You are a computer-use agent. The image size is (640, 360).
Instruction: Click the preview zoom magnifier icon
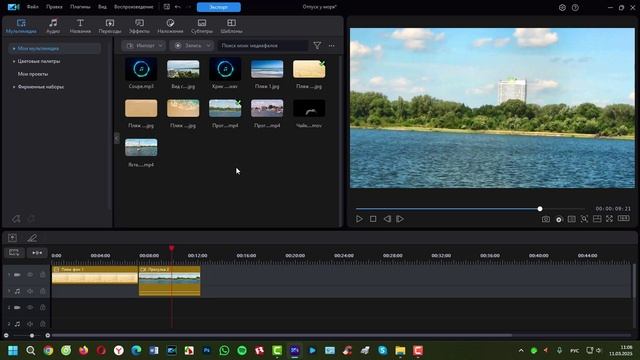(x=584, y=219)
